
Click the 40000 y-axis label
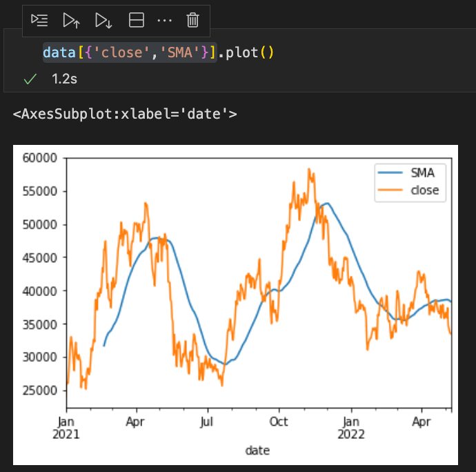click(x=40, y=291)
